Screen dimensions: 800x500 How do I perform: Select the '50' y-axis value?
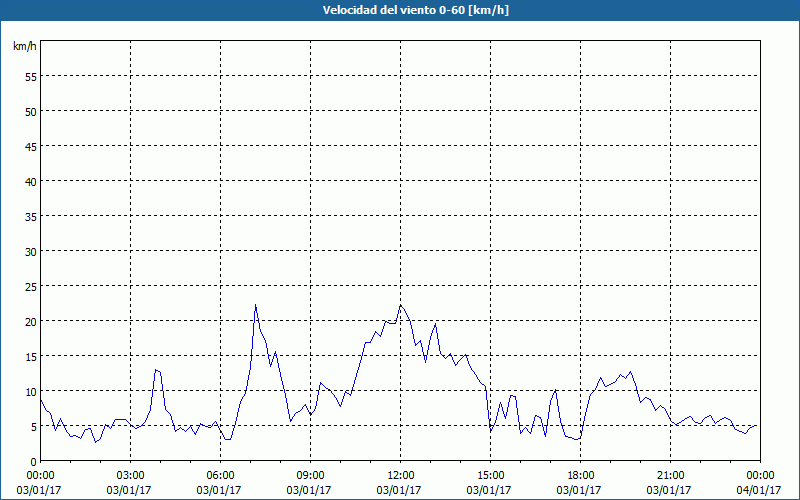coord(31,111)
